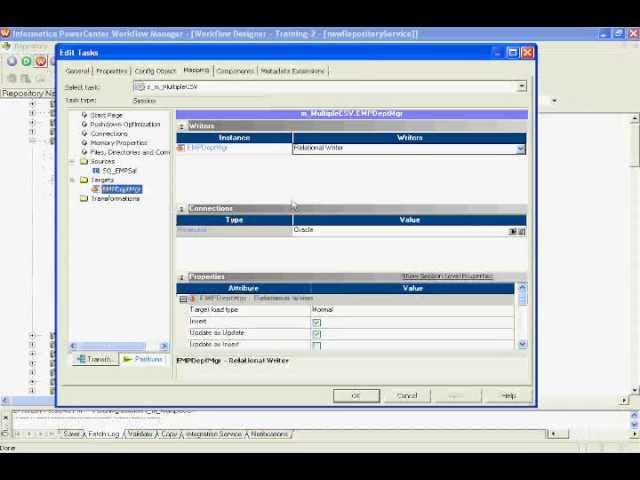Click the Targets folder icon
640x480 pixels.
pyautogui.click(x=84, y=180)
